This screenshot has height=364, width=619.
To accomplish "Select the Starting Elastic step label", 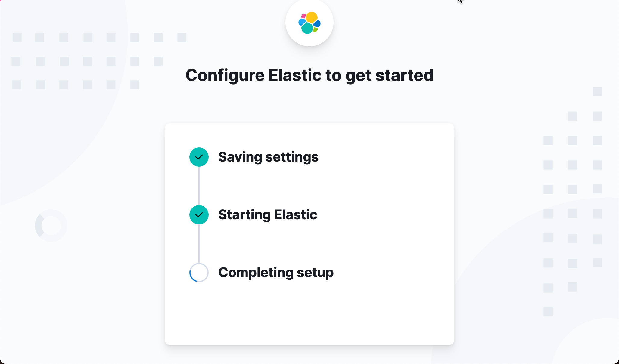I will [268, 214].
